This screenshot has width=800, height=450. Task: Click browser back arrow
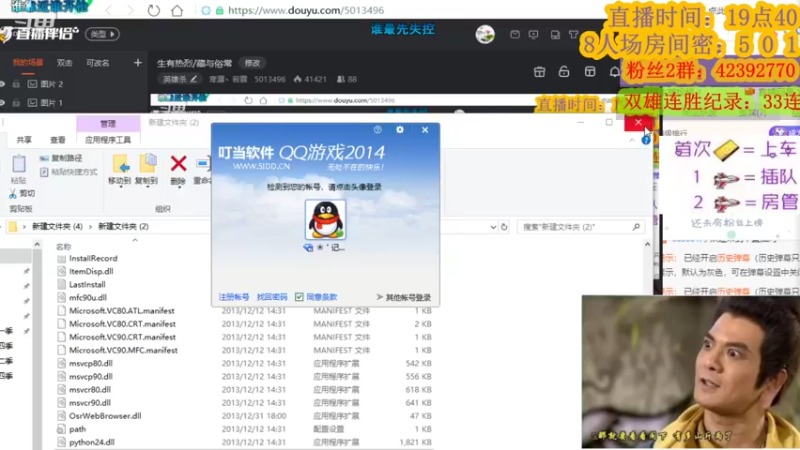tap(109, 10)
